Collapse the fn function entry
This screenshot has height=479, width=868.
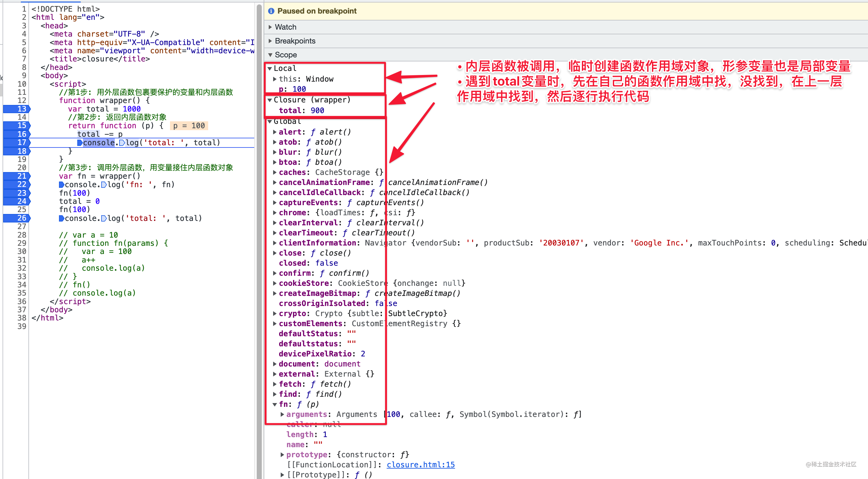[x=275, y=404]
